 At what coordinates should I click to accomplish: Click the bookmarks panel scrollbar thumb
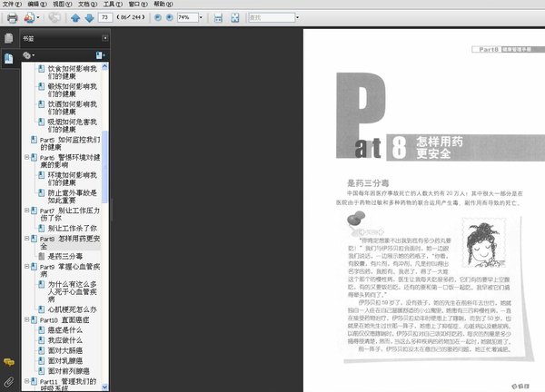point(104,167)
